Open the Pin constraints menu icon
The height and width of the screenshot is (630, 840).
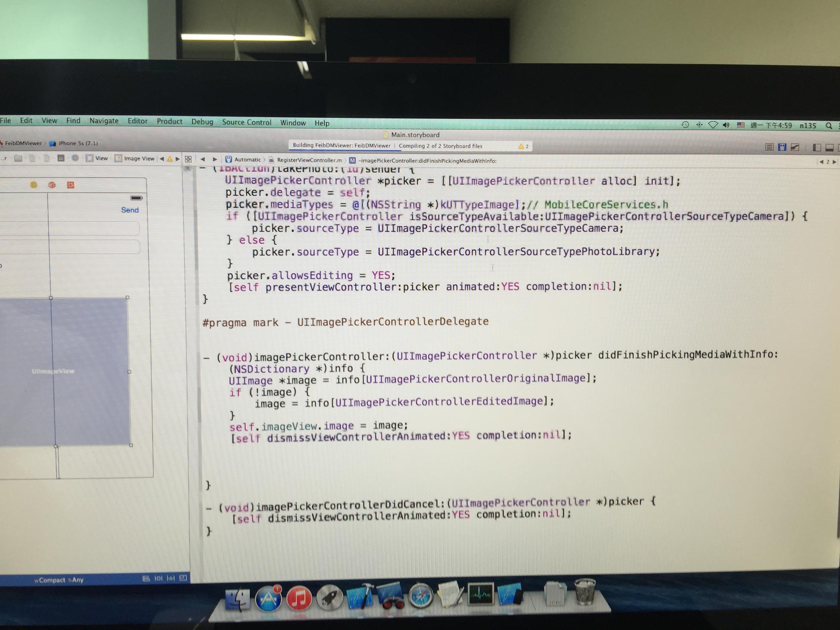[x=159, y=578]
